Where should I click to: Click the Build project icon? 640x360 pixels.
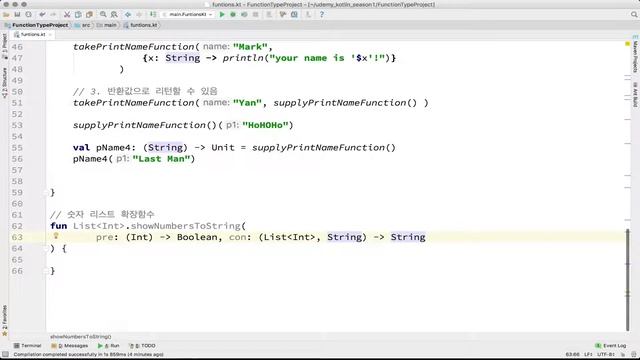point(153,14)
